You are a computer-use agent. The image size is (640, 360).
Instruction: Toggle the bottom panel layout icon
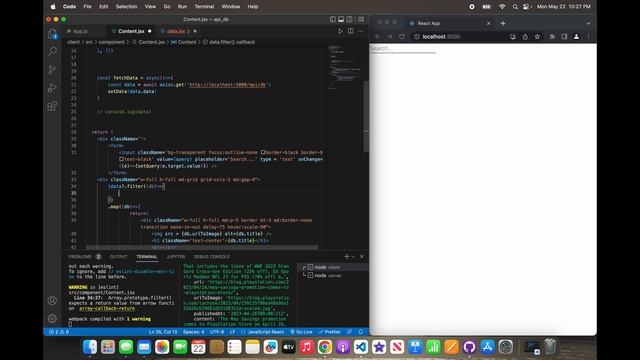pyautogui.click(x=341, y=19)
